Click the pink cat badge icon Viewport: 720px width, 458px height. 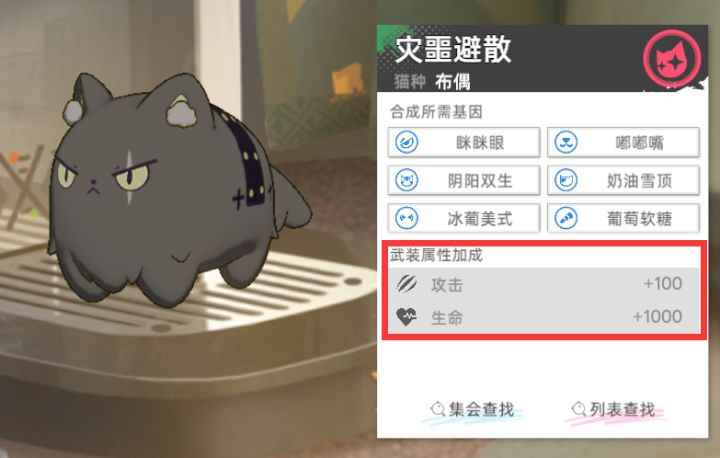(x=672, y=59)
